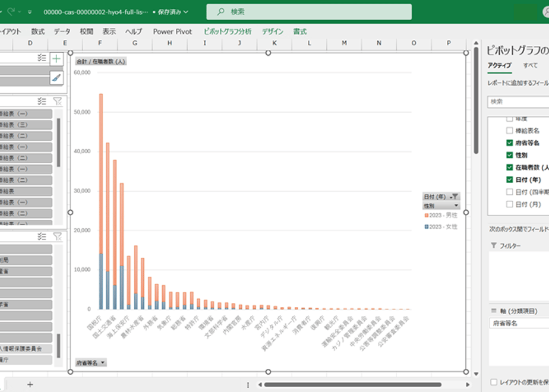Open the Chart Elements plus button
The height and width of the screenshot is (392, 549).
click(56, 59)
